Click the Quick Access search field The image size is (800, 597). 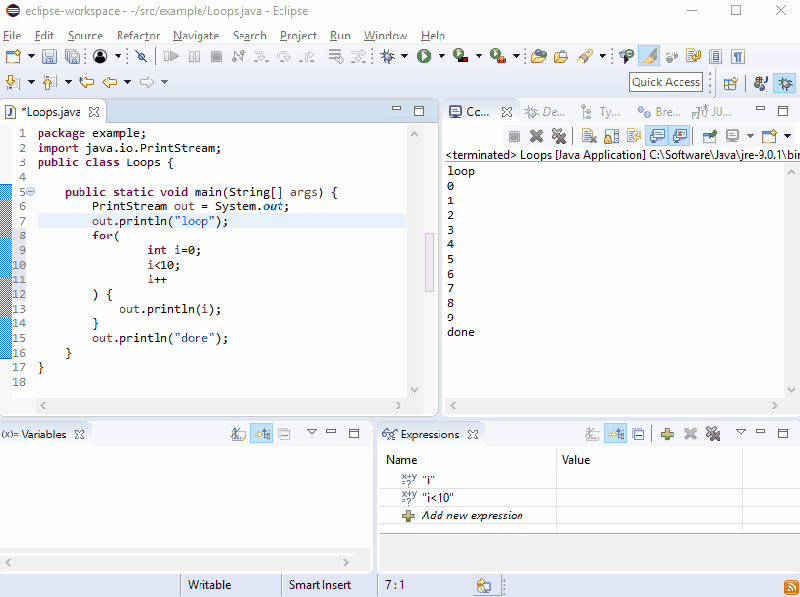666,82
